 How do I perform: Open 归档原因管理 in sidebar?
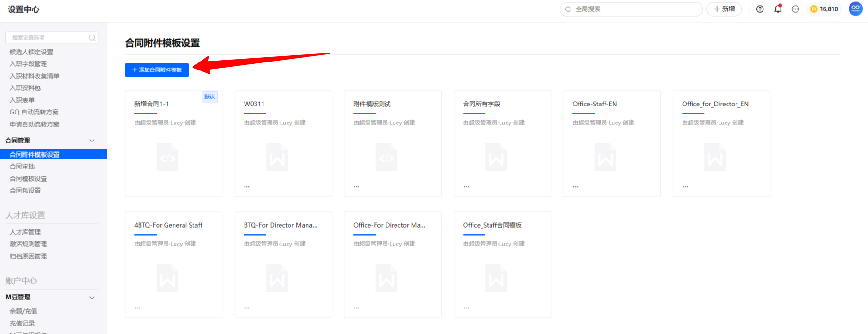point(28,256)
